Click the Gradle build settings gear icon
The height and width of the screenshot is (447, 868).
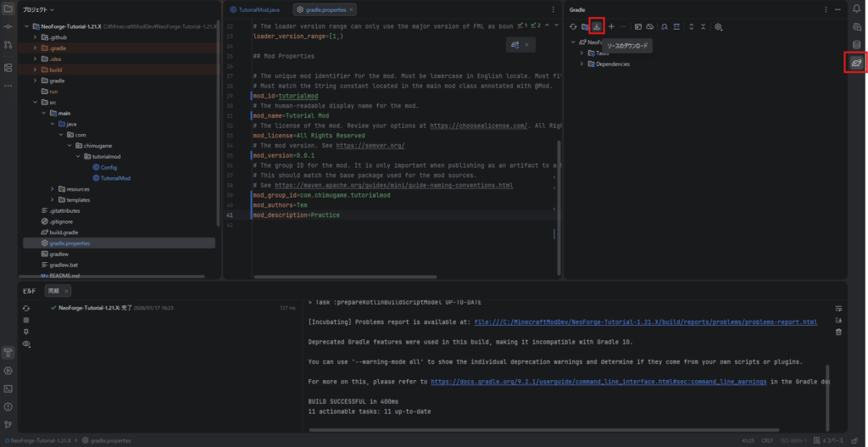point(718,27)
